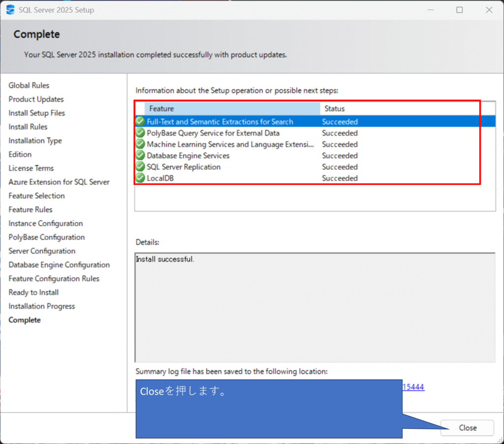504x444 pixels.
Task: Click the Edition step in sidebar
Action: (20, 155)
